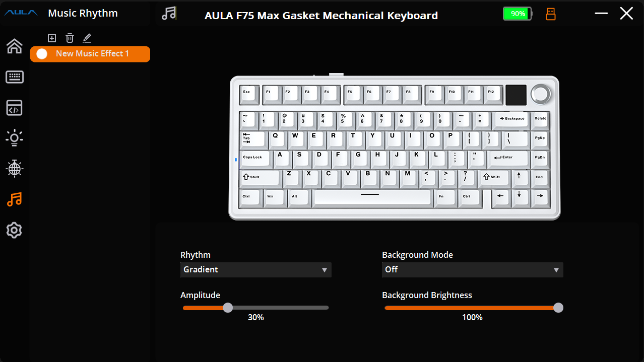Select New Music Effect 1 entry
644x362 pixels.
pos(93,54)
